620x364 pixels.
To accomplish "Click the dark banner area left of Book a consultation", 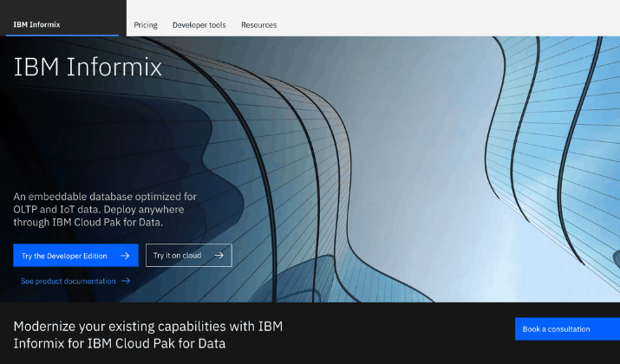I will point(399,334).
